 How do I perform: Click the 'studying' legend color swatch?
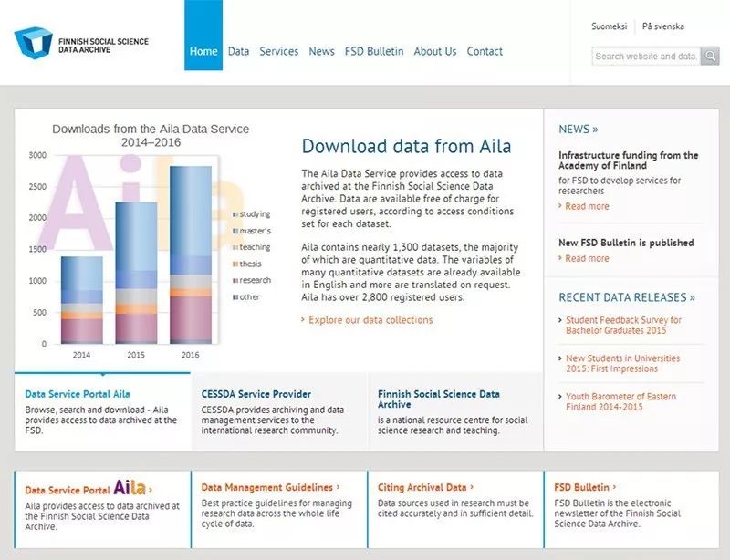235,214
